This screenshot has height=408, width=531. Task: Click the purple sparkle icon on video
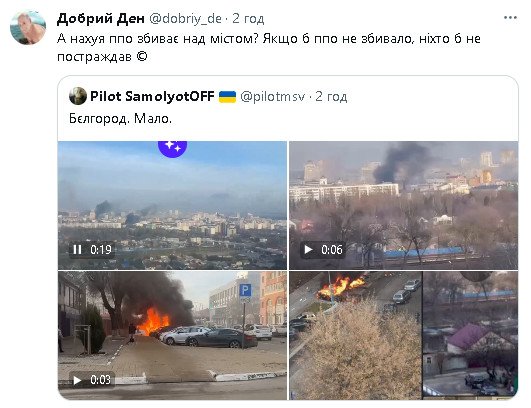(172, 148)
